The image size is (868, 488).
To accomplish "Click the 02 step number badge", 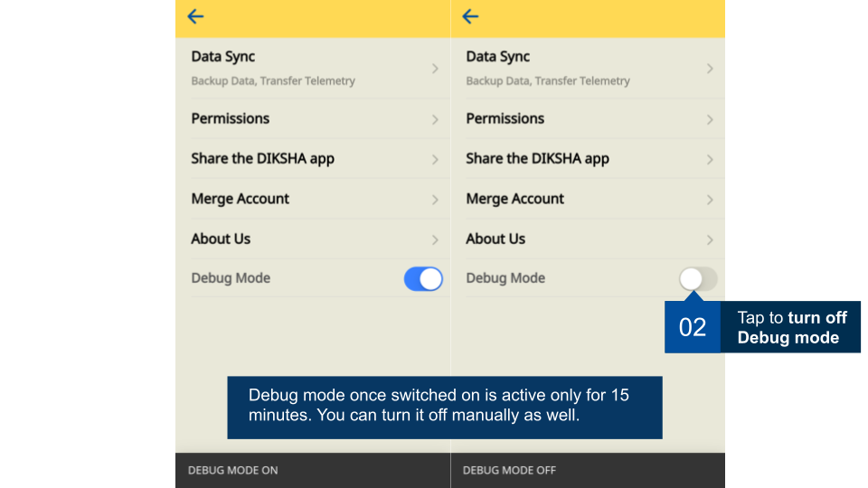I will (x=693, y=327).
